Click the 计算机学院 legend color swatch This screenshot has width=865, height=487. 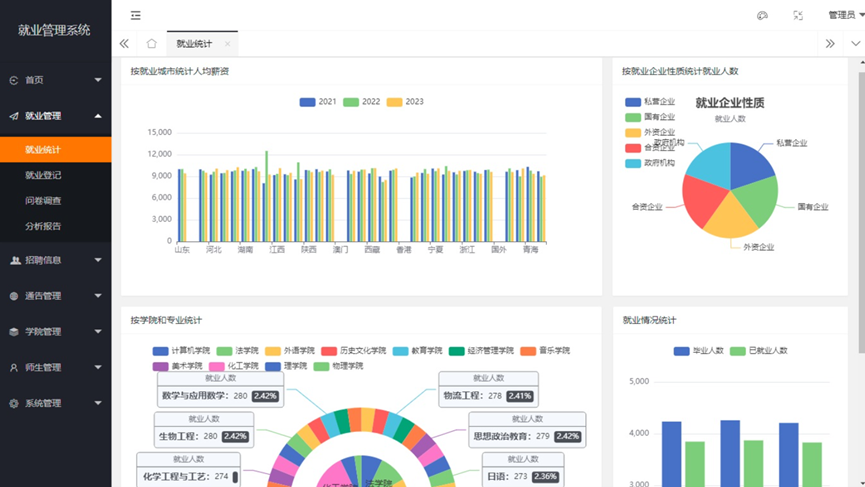[160, 351]
